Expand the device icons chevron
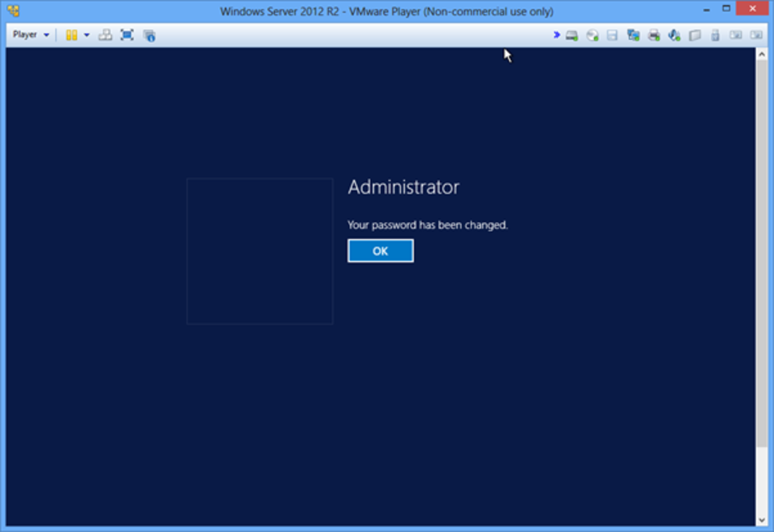774x532 pixels. [556, 35]
